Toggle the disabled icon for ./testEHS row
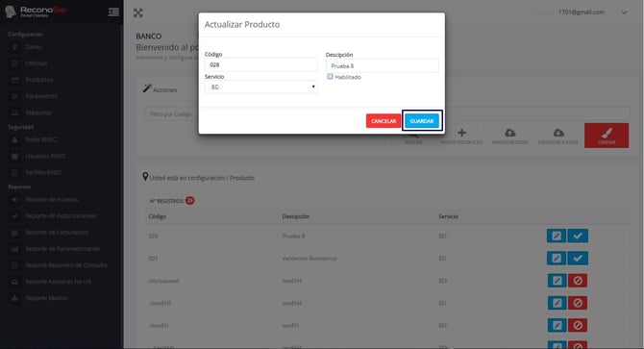Viewport: 644px width, 349px height. pyautogui.click(x=578, y=303)
